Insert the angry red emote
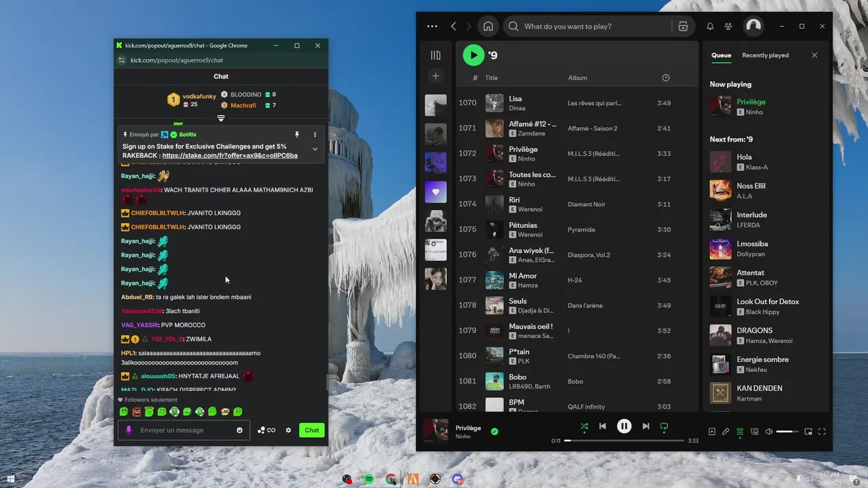The height and width of the screenshot is (488, 868). click(136, 411)
